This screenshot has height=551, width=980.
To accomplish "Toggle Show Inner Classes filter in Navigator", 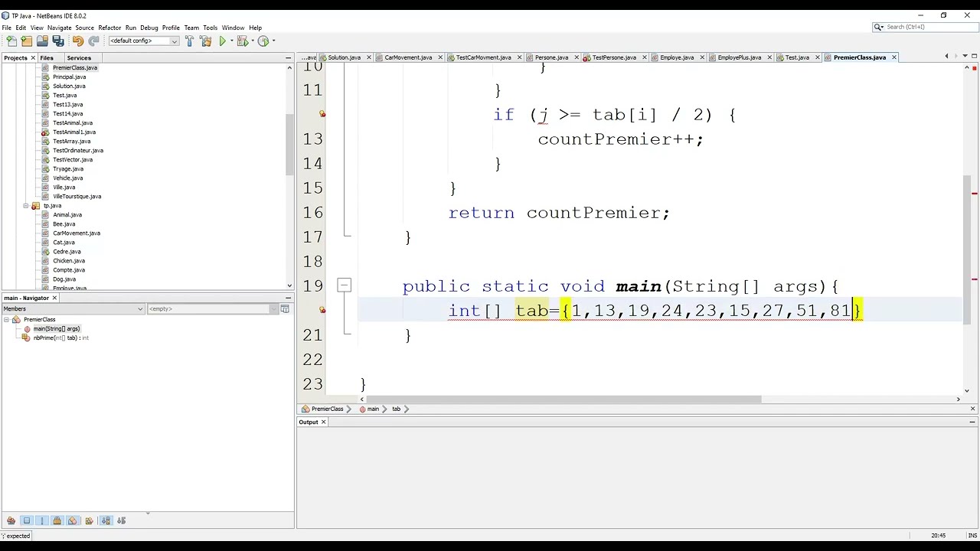I will click(73, 520).
